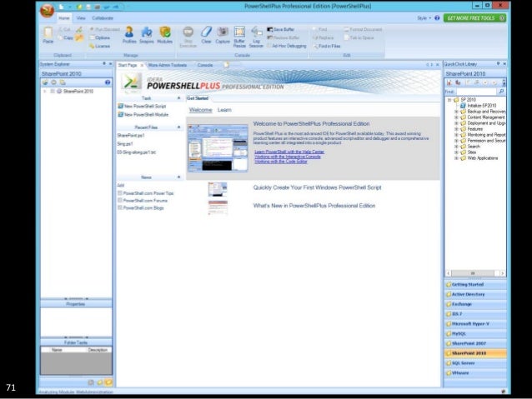The image size is (532, 399).
Task: Open Learn PowerShell with the Help Center link
Action: click(289, 152)
